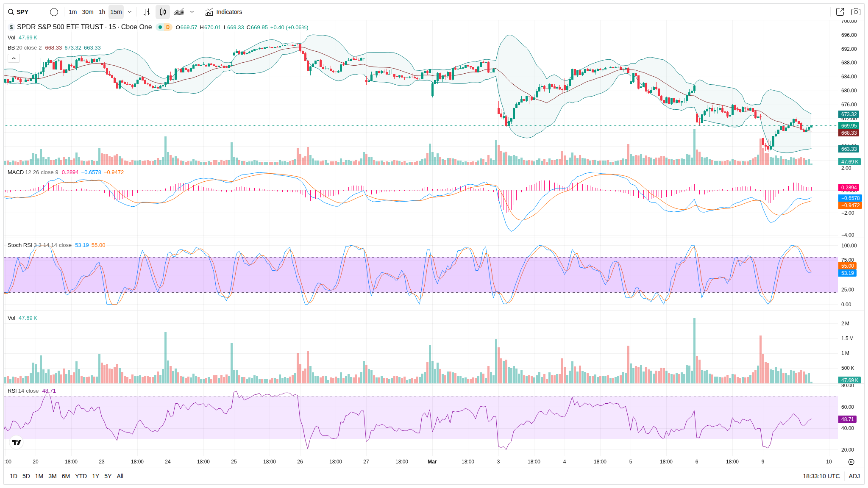868x488 pixels.
Task: Select the area chart style icon
Action: pyautogui.click(x=179, y=12)
